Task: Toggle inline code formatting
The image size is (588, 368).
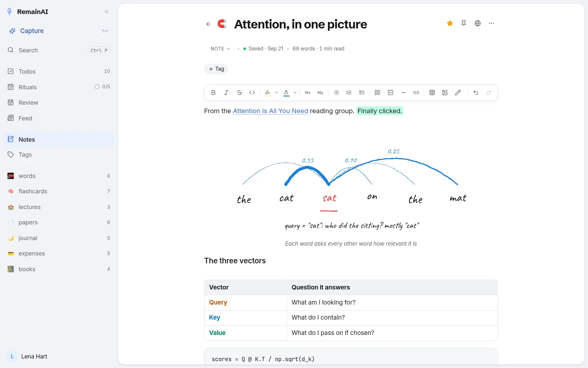Action: click(252, 93)
